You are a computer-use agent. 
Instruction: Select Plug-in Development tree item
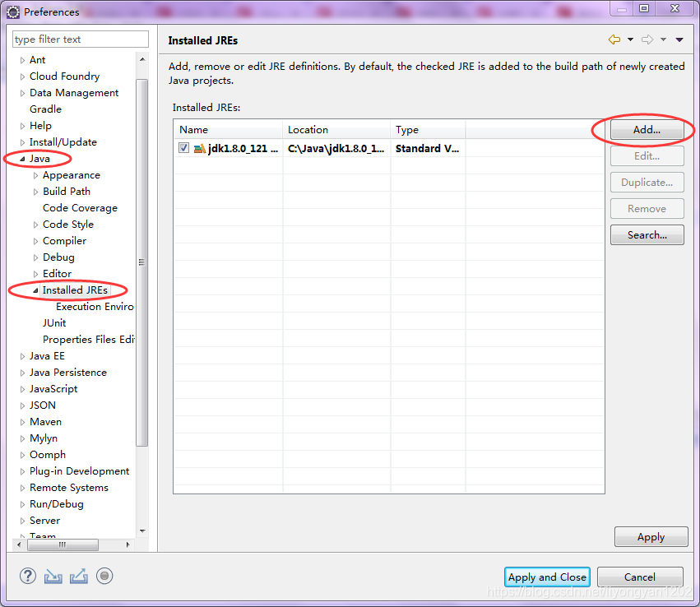(79, 471)
